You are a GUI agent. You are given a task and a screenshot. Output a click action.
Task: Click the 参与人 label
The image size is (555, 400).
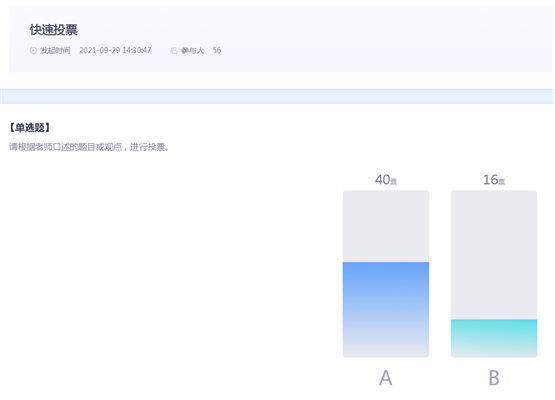(193, 51)
